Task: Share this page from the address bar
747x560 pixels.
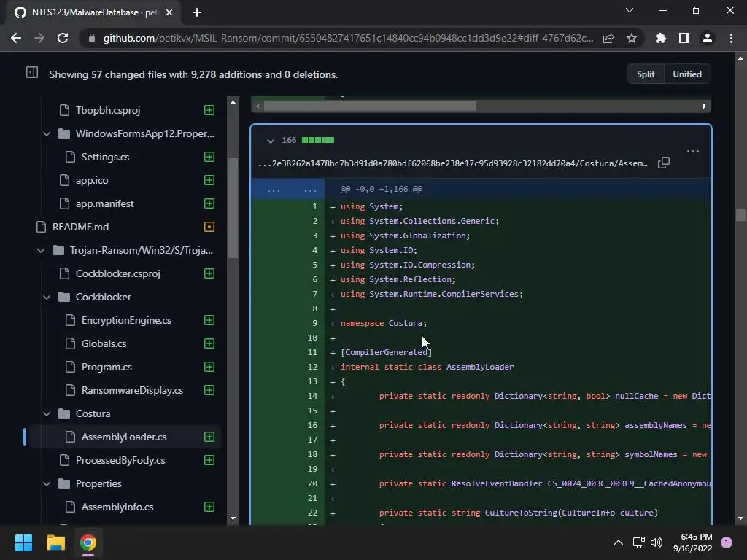Action: coord(608,38)
